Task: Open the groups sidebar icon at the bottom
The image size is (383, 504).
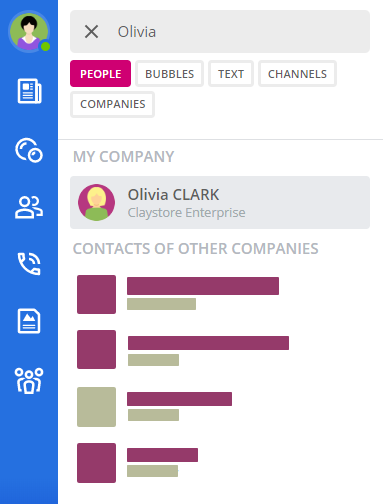Action: pyautogui.click(x=29, y=381)
